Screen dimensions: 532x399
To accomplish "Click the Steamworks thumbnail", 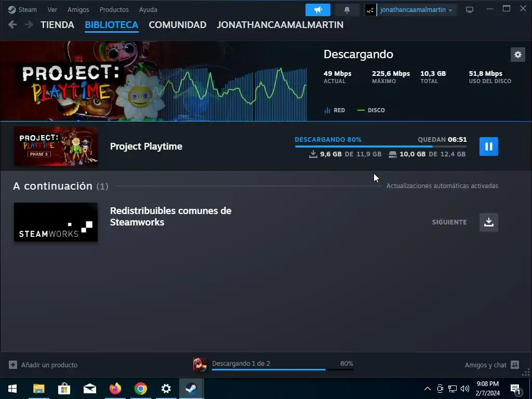I will 56,222.
